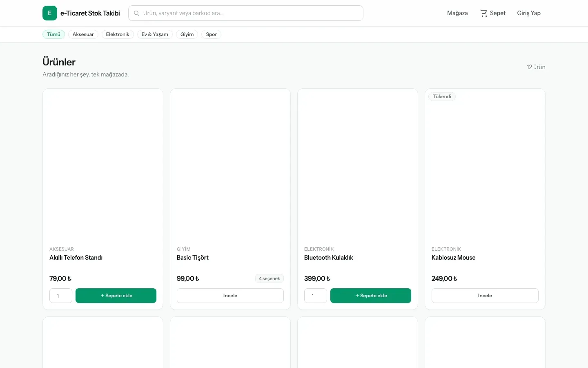Viewport: 588px width, 368px height.
Task: Click İncele button for Kablosuz Mouse
Action: [x=485, y=296]
